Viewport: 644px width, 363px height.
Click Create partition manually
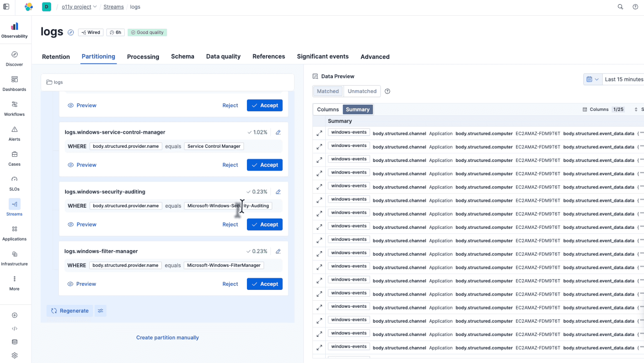click(x=167, y=337)
